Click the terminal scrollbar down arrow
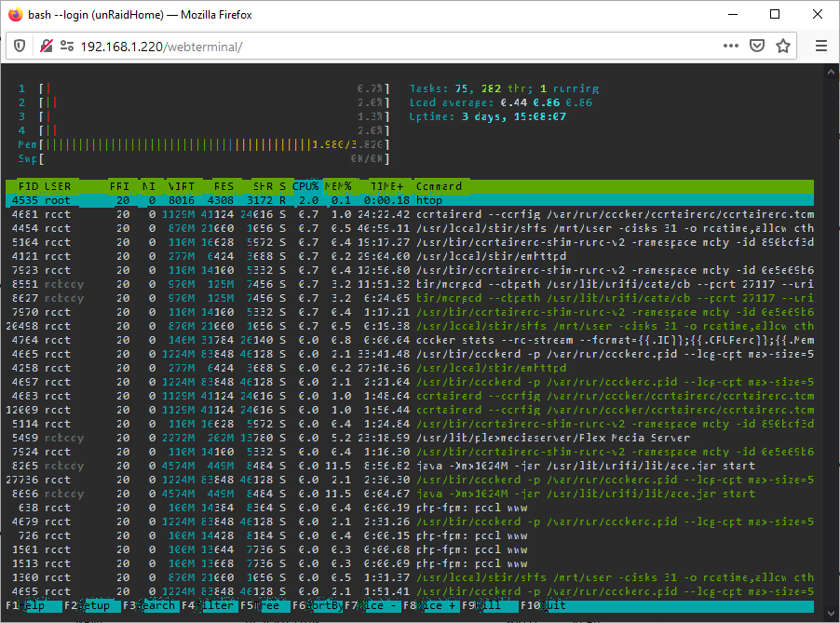Image resolution: width=840 pixels, height=623 pixels. point(831,614)
